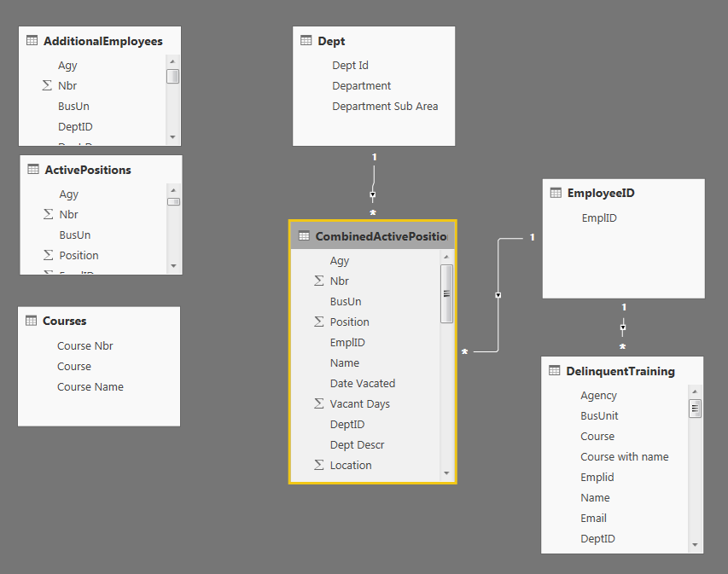
Task: Click scrollbar thumb in CombinedActivePositions table
Action: pyautogui.click(x=446, y=293)
